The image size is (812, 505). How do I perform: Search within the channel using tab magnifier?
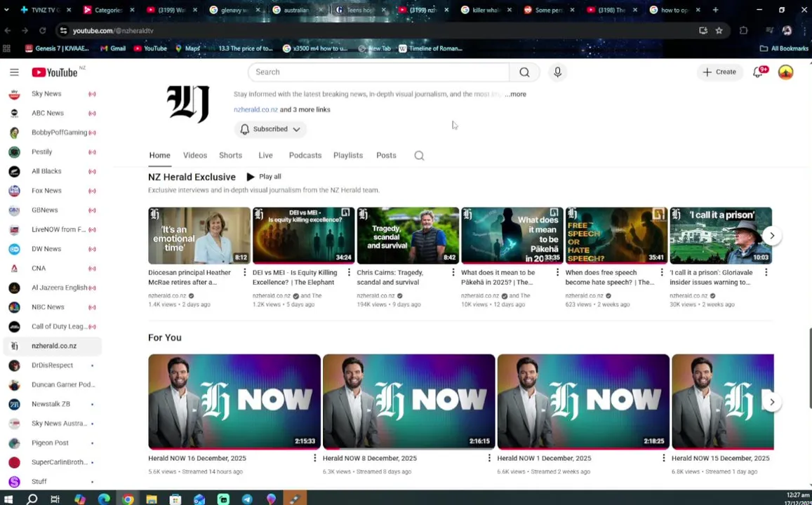point(419,156)
